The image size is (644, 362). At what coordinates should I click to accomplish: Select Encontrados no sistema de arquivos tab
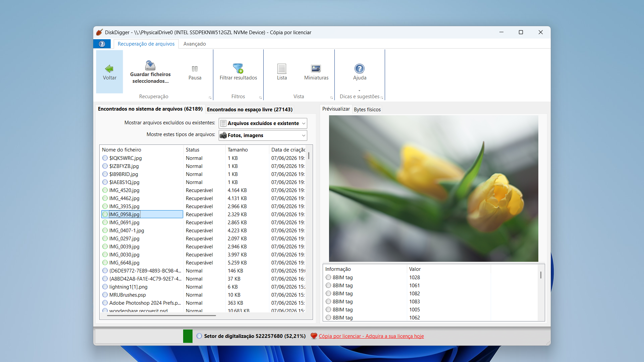pos(150,109)
